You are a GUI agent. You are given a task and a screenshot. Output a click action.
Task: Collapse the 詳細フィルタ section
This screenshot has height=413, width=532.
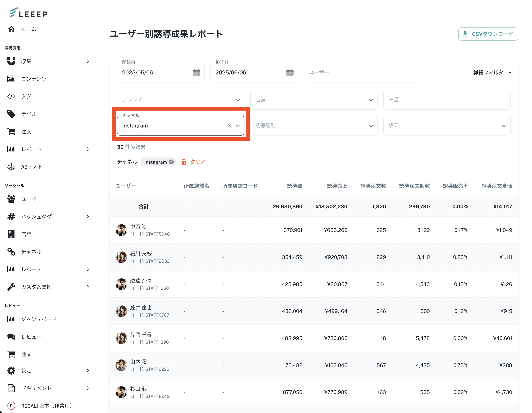pos(492,73)
